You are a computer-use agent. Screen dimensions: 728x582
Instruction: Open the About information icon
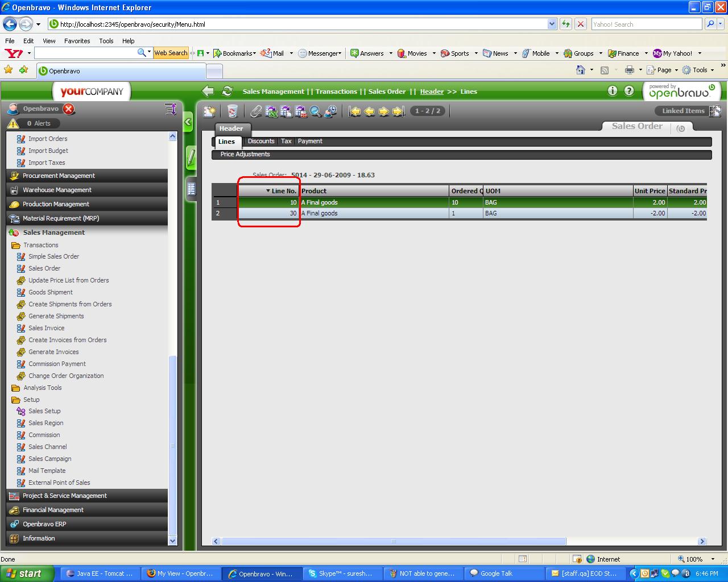(613, 91)
